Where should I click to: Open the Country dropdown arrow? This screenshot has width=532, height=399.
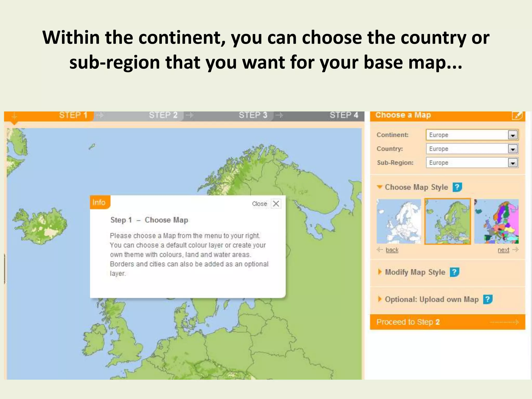(x=513, y=149)
